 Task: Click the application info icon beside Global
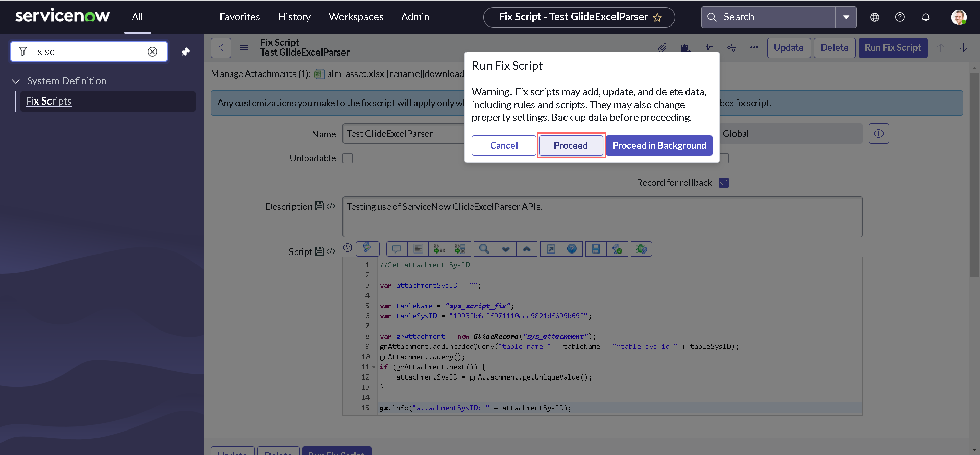tap(879, 134)
